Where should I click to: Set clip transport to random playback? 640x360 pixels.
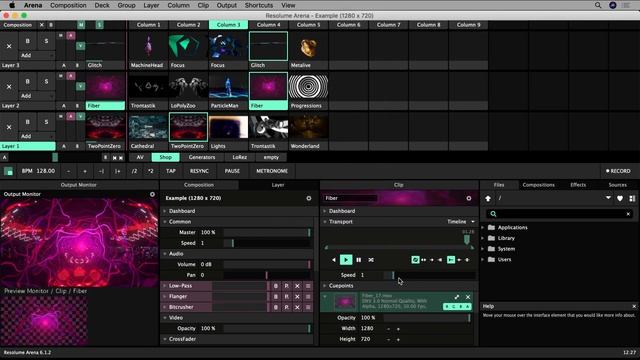click(x=371, y=260)
